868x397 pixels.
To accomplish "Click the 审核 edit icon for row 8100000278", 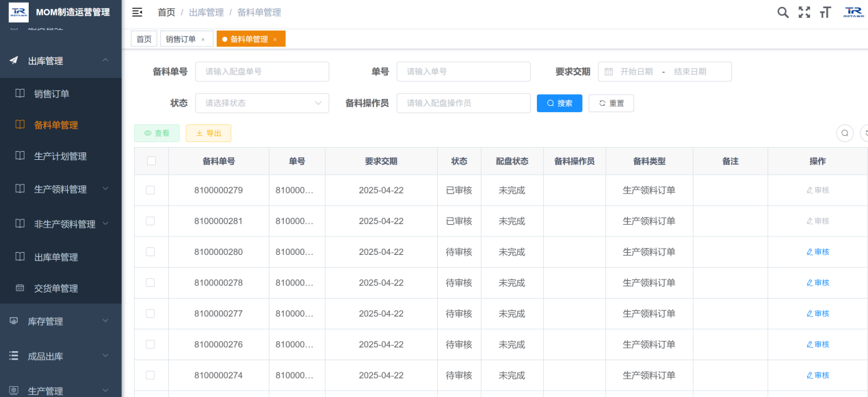I will click(810, 283).
